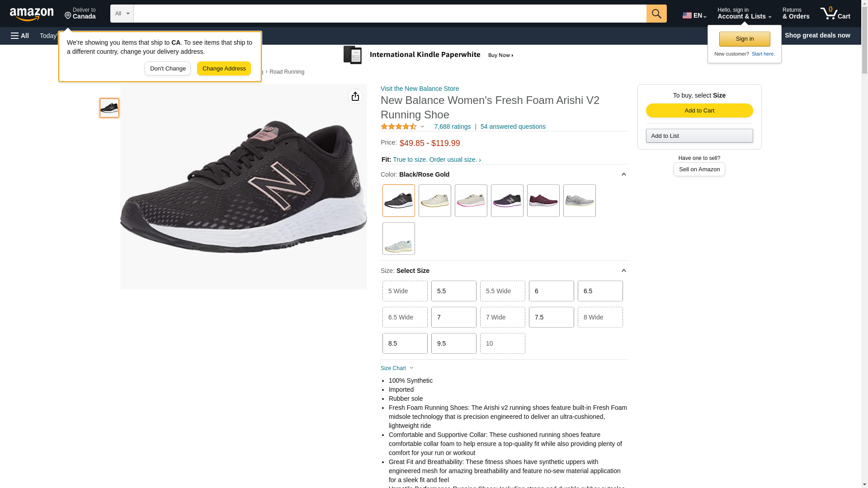Click the Amazon logo
This screenshot has width=868, height=488.
point(32,14)
